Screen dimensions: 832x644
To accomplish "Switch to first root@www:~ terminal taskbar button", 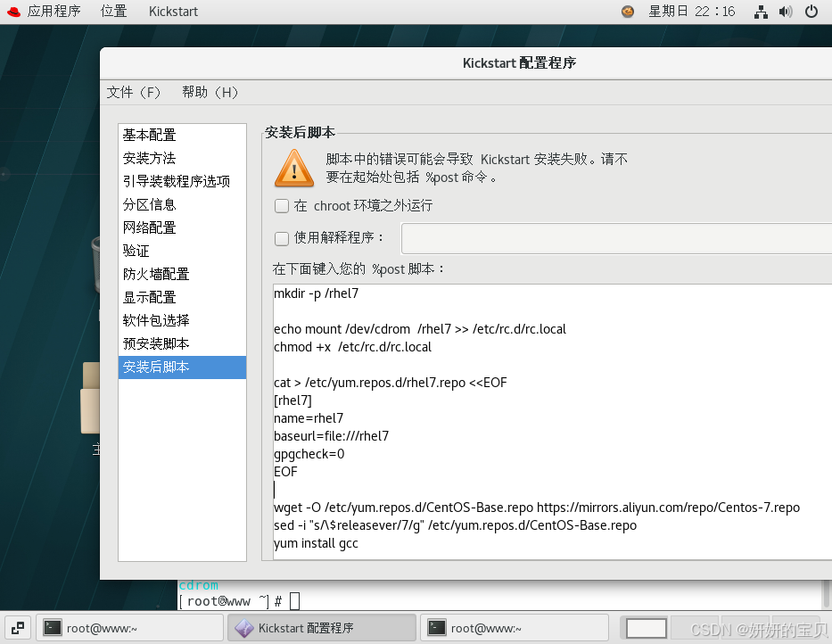I will [129, 628].
